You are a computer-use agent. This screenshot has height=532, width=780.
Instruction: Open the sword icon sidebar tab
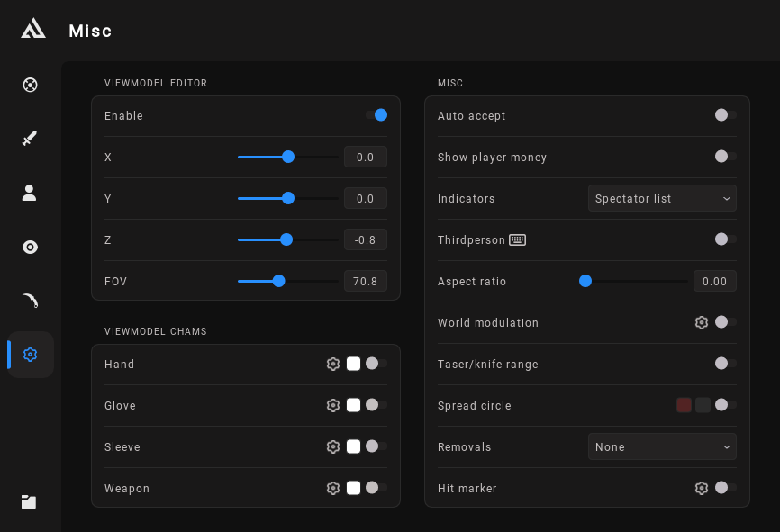[x=30, y=139]
